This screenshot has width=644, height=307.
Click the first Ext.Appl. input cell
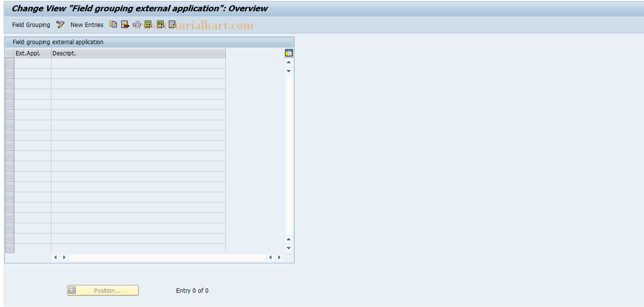coord(33,63)
